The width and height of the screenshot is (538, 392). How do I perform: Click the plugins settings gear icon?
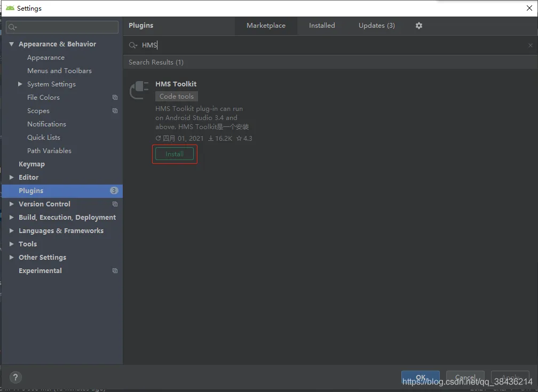click(x=418, y=26)
